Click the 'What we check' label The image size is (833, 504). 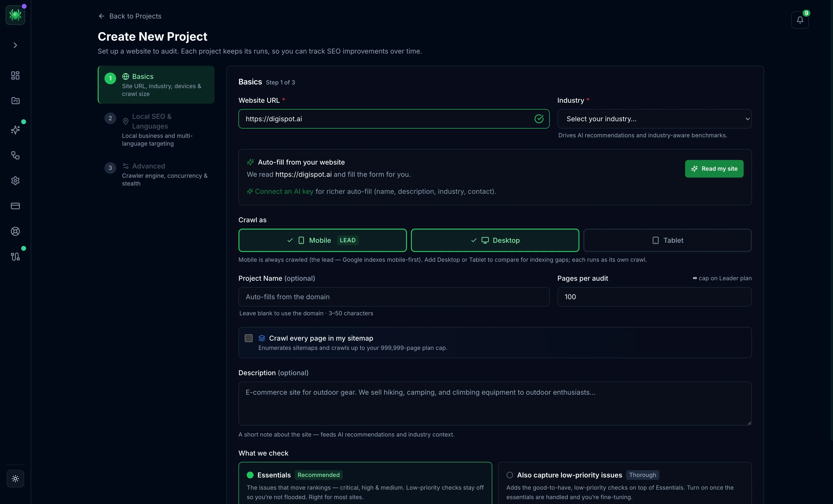coord(263,453)
